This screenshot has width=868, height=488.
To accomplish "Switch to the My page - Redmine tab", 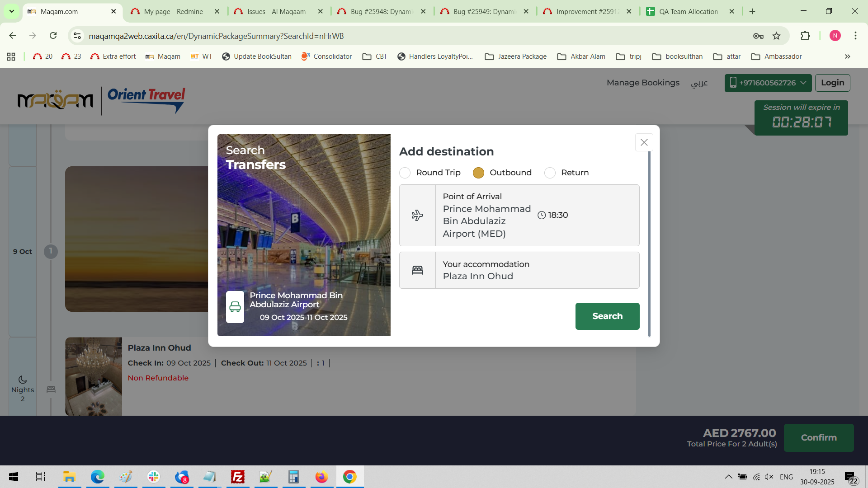I will click(x=174, y=11).
